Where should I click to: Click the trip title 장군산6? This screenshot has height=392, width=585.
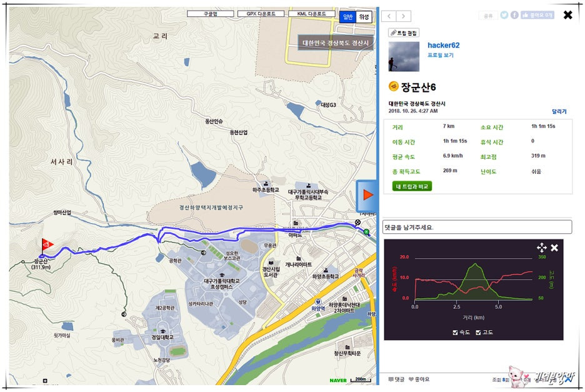tap(418, 87)
